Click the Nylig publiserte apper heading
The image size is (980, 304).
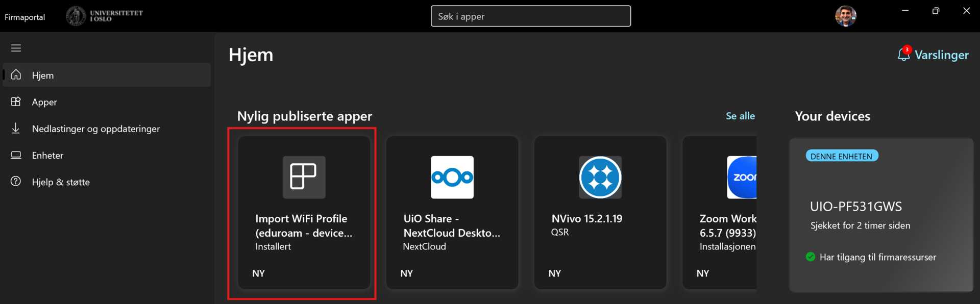(x=305, y=116)
